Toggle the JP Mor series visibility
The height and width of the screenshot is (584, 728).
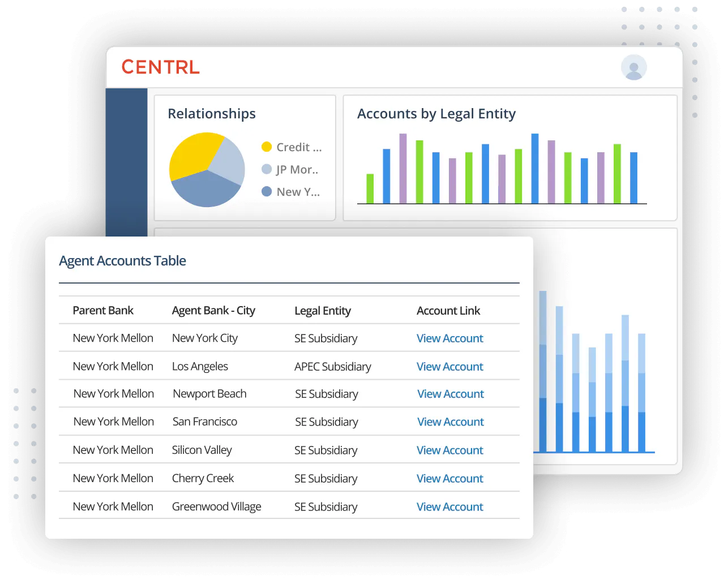297,169
